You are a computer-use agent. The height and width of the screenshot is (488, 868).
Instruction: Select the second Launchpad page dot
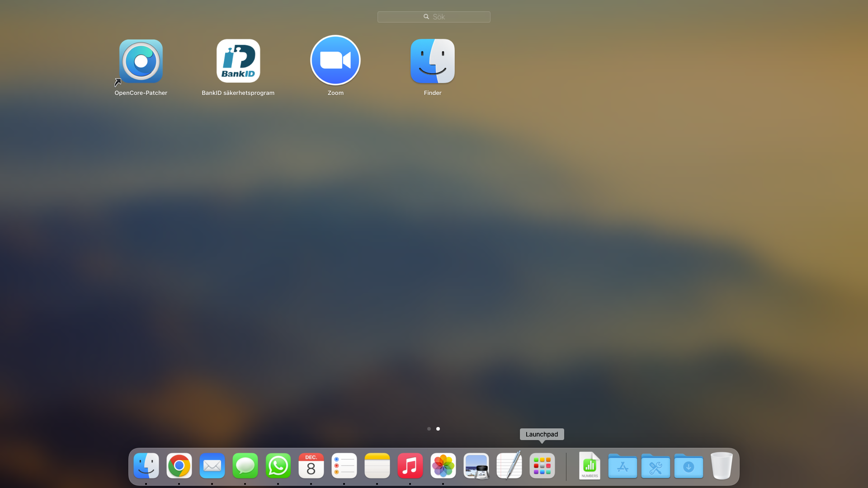[x=438, y=429]
